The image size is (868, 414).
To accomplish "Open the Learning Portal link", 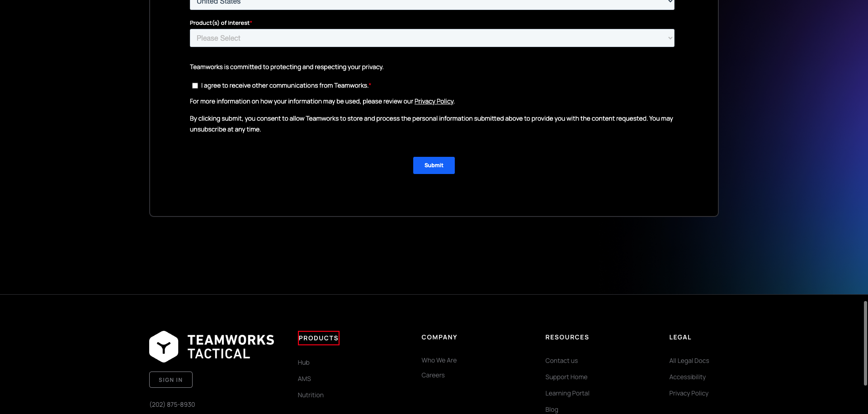I will click(567, 393).
